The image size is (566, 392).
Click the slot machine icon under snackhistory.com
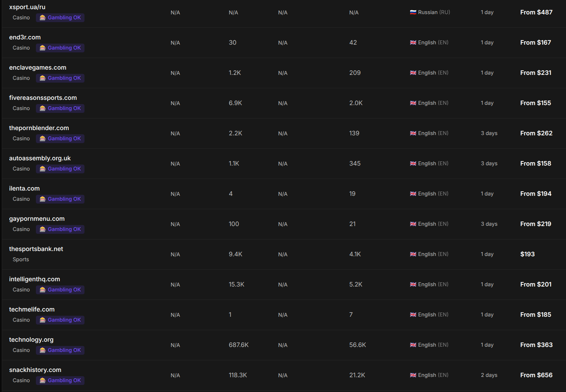[x=43, y=380]
